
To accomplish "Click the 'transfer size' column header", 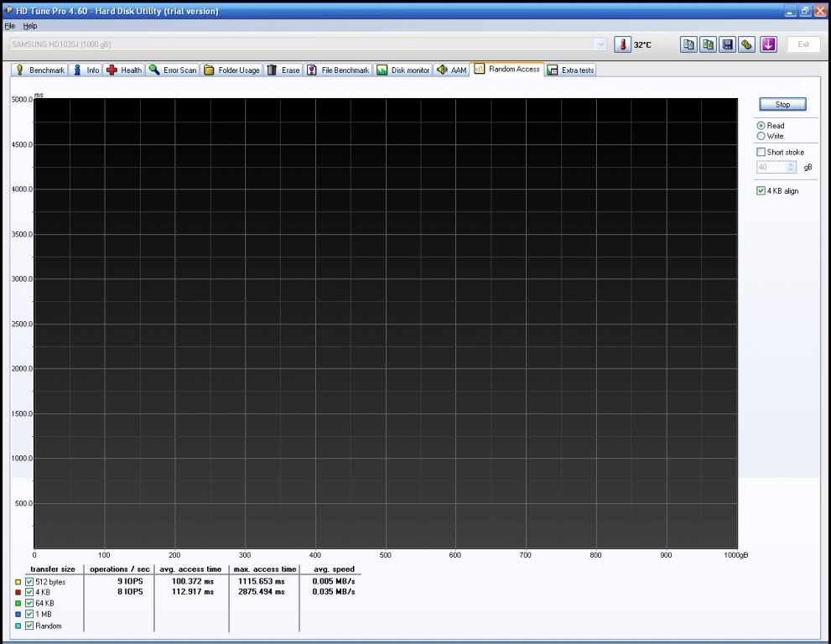I will pyautogui.click(x=53, y=569).
